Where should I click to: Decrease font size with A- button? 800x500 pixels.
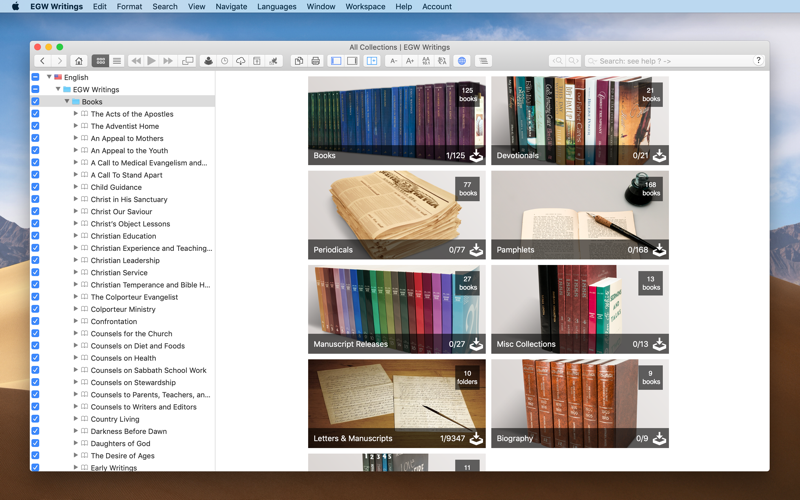click(x=393, y=61)
